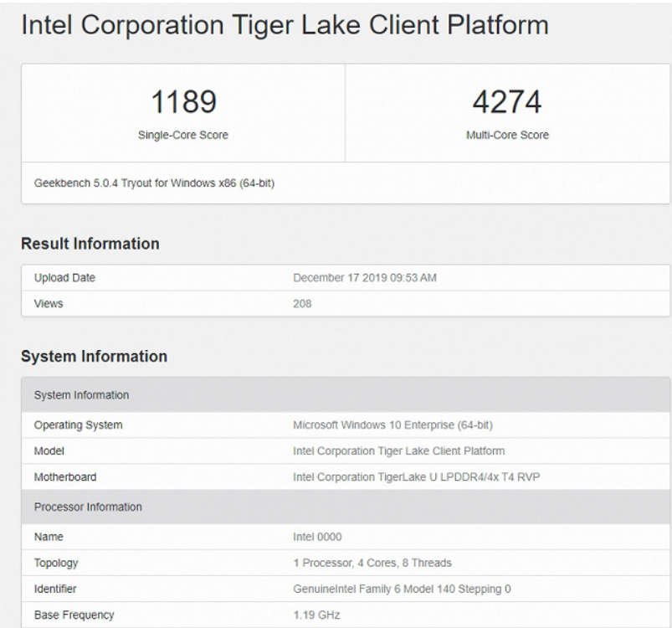Click the Views row label
This screenshot has width=672, height=628.
pos(49,304)
